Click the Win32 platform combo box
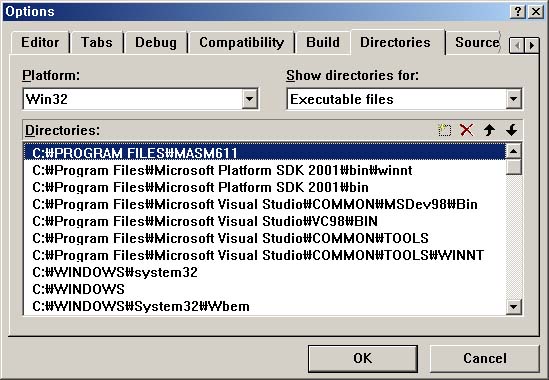Image resolution: width=549 pixels, height=380 pixels. pos(140,99)
